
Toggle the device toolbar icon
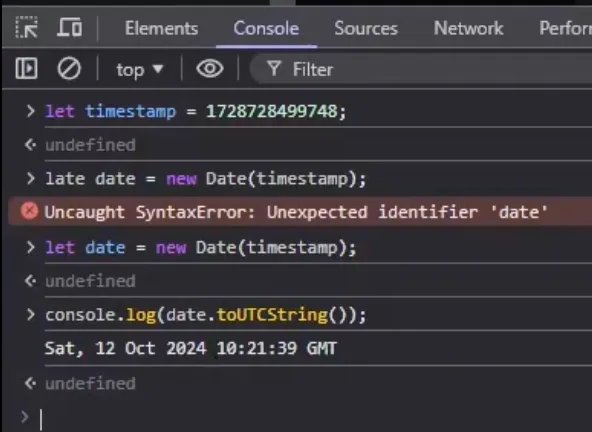[69, 27]
